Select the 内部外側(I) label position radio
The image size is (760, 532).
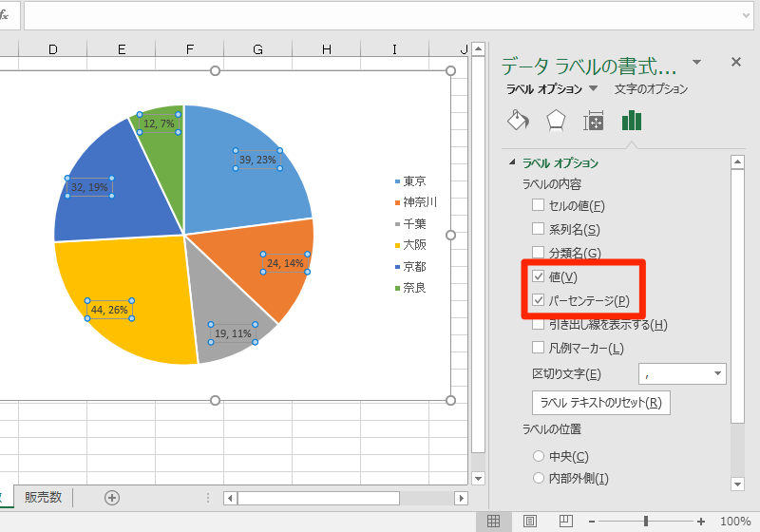coord(539,478)
